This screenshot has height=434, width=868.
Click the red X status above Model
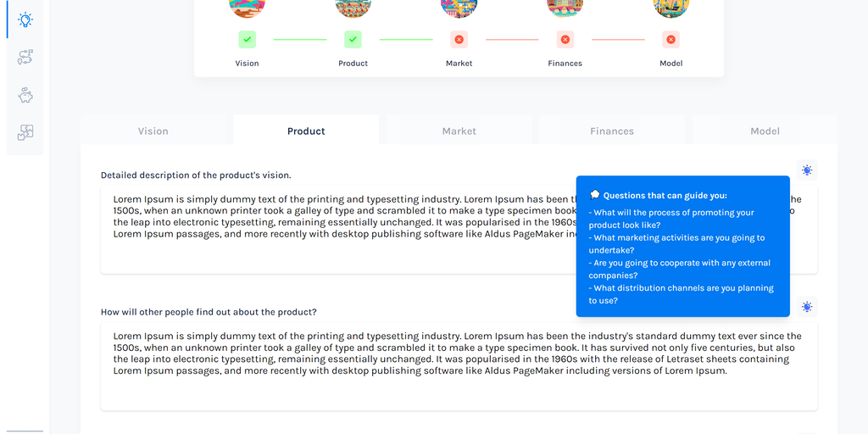click(x=670, y=39)
